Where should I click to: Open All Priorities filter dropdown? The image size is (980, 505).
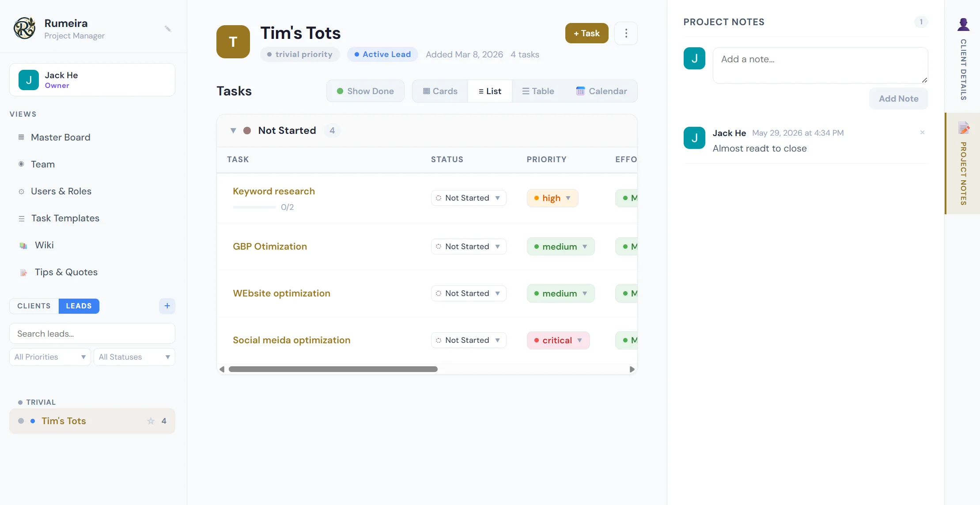(x=50, y=357)
